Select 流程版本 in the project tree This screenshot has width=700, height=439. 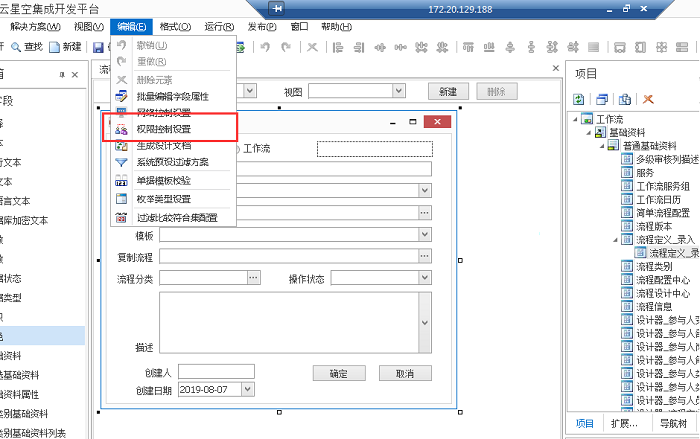click(x=654, y=226)
